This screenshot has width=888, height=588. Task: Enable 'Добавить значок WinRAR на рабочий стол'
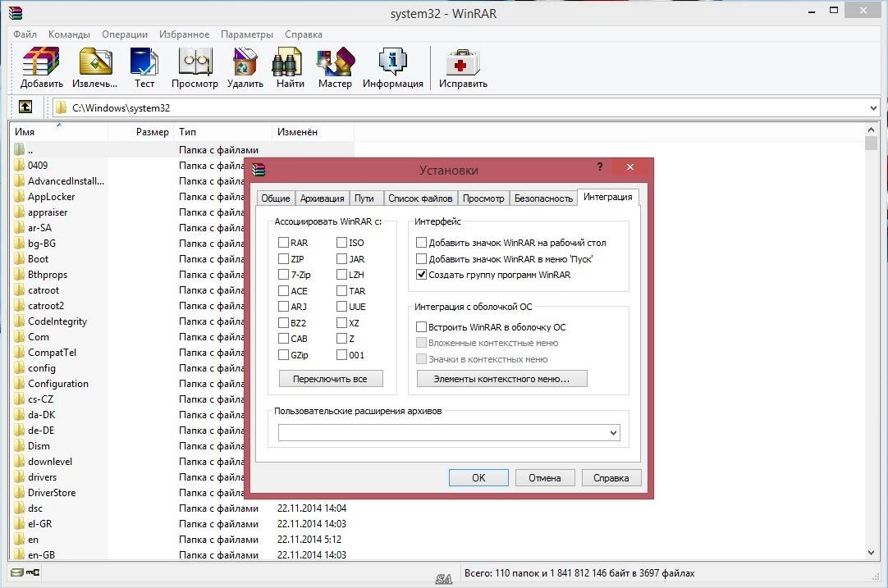[421, 242]
